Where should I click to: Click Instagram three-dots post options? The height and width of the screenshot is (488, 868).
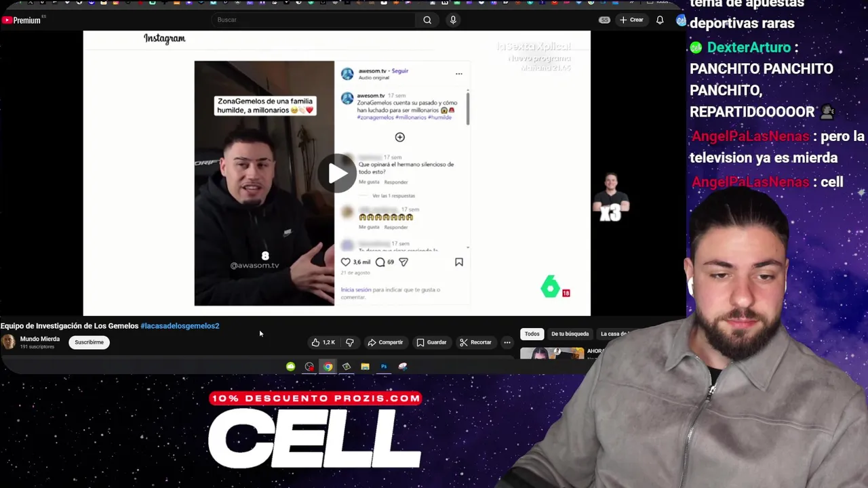[459, 74]
